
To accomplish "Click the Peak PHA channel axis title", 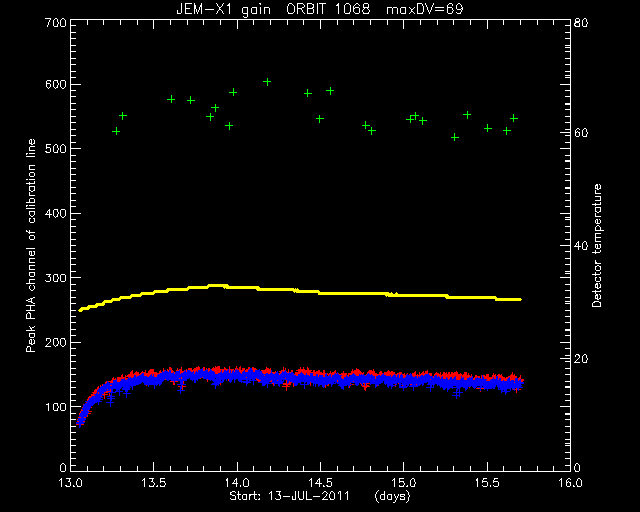I will (x=31, y=245).
